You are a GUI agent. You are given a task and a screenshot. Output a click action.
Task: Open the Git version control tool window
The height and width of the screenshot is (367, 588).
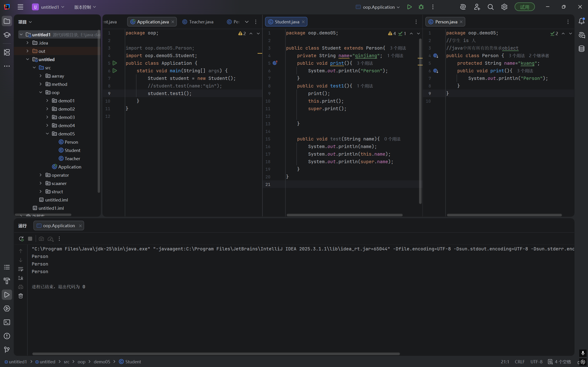tap(7, 350)
